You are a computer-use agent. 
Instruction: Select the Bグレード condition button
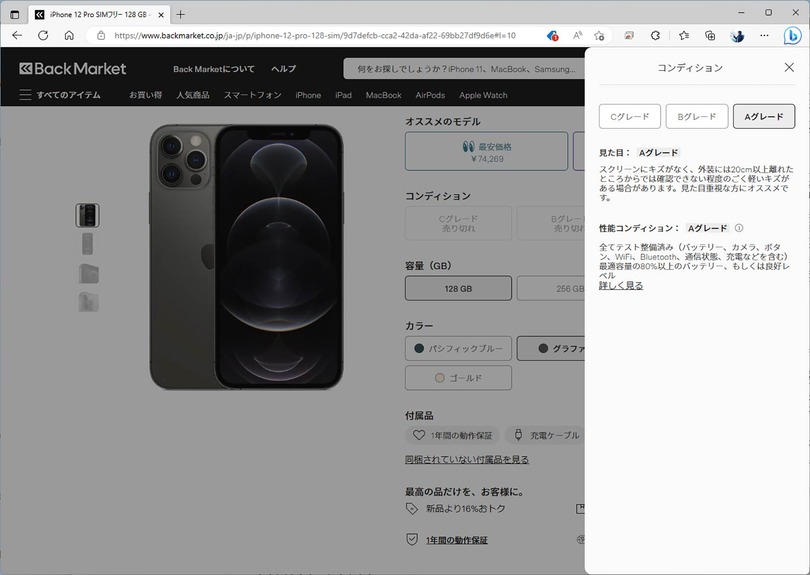[x=697, y=116]
